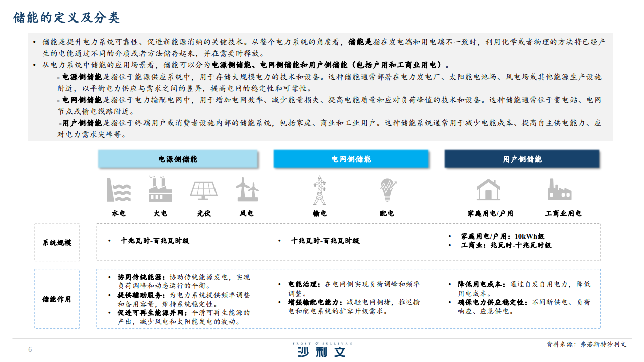
Task: Click the slide title 储能的定义及分类
Action: (x=66, y=18)
